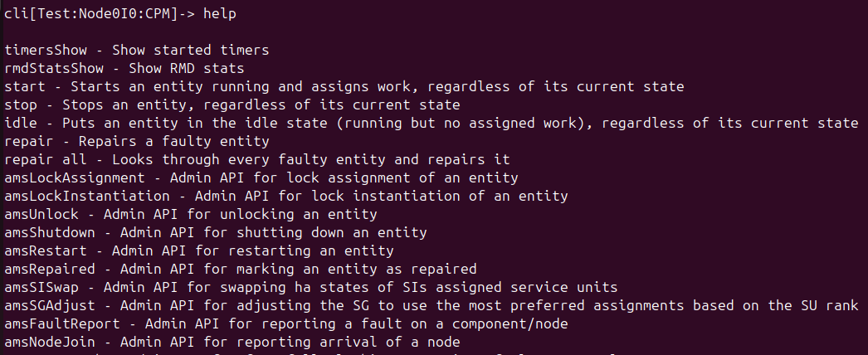Click the amsSISwap command name
Image resolution: width=868 pixels, height=355 pixels.
pyautogui.click(x=41, y=288)
